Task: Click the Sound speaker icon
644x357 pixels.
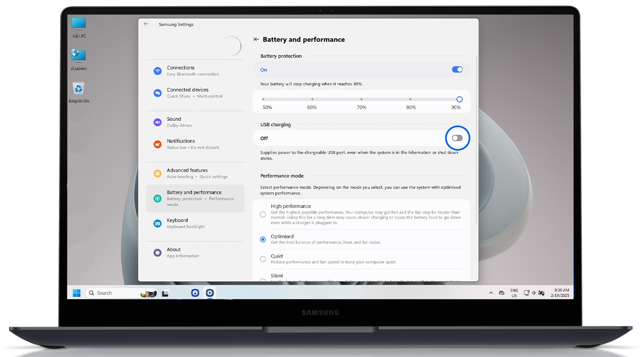Action: click(157, 122)
